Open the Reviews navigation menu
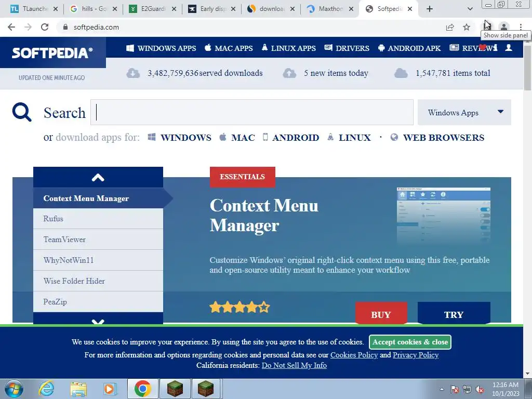The width and height of the screenshot is (532, 399). (x=473, y=48)
